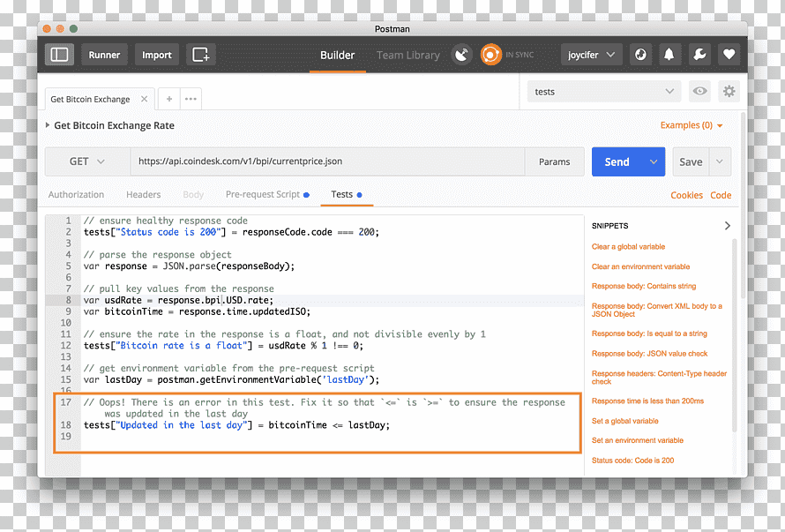The width and height of the screenshot is (785, 532).
Task: Insert snippet Clear an environment variable
Action: coord(640,266)
